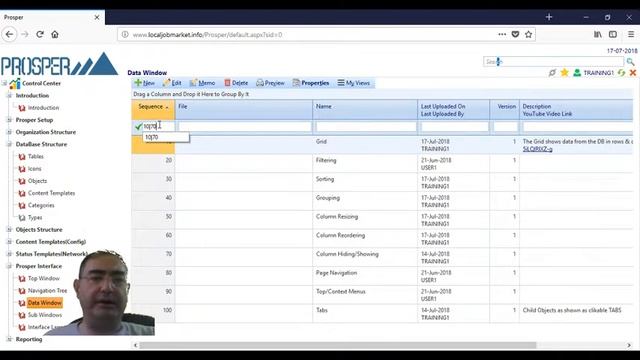Open the SLQtRXZ-g YouTube link
The image size is (640, 360).
coord(538,149)
